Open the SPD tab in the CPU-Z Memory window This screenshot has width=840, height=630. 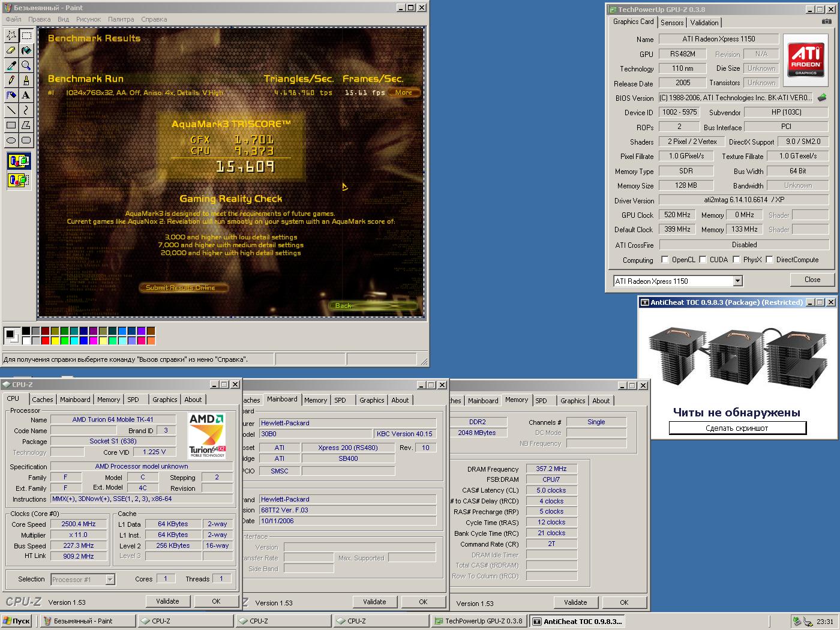click(x=541, y=401)
